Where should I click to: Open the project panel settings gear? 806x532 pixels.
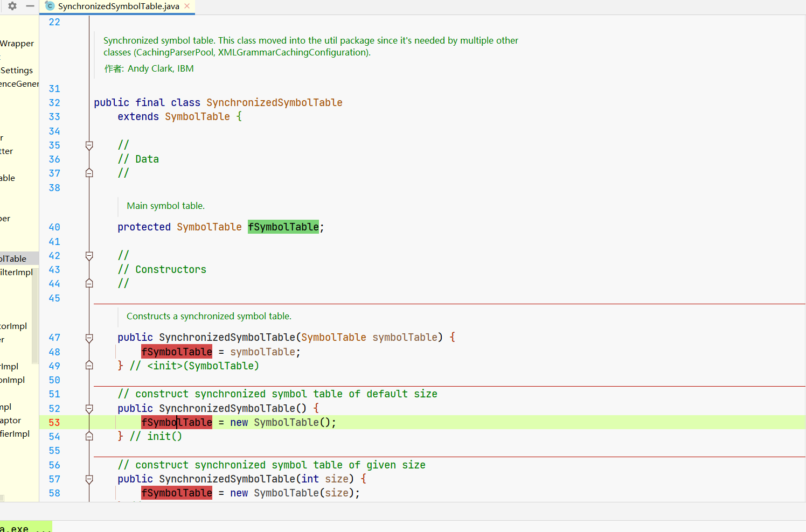coord(12,6)
